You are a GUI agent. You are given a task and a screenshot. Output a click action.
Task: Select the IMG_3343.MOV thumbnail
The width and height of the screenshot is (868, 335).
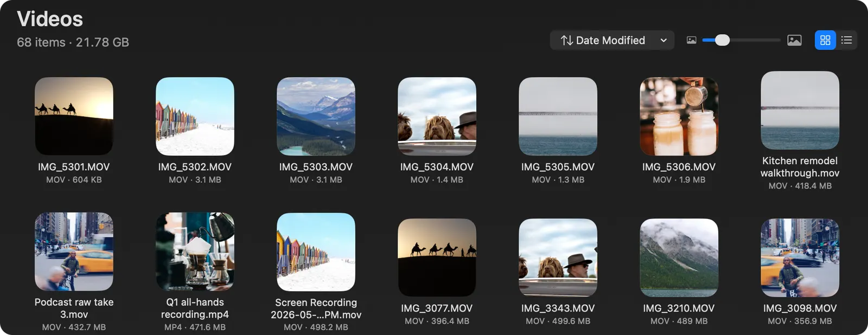(x=558, y=257)
